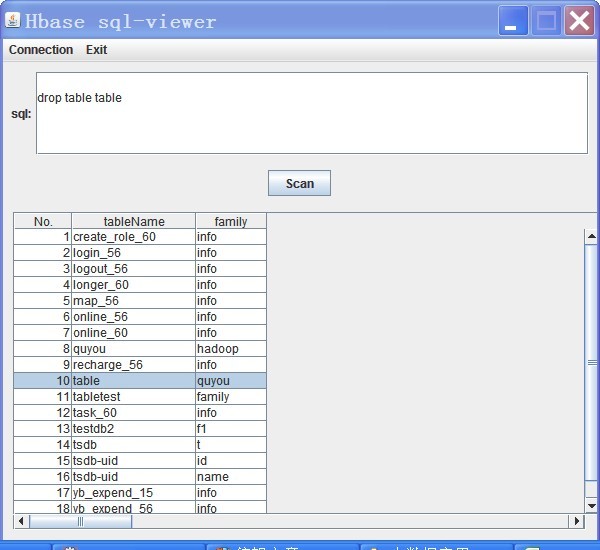Click info family cell of login_56
Screen dimensions: 600x550
click(x=231, y=253)
